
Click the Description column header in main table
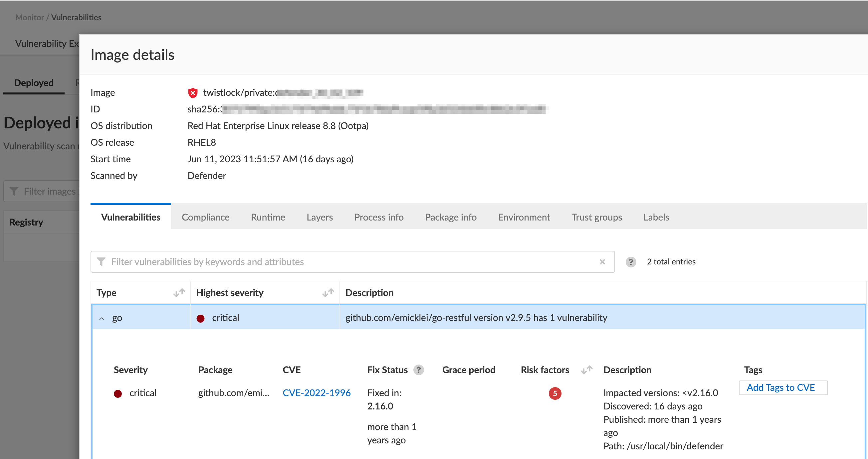coord(369,293)
